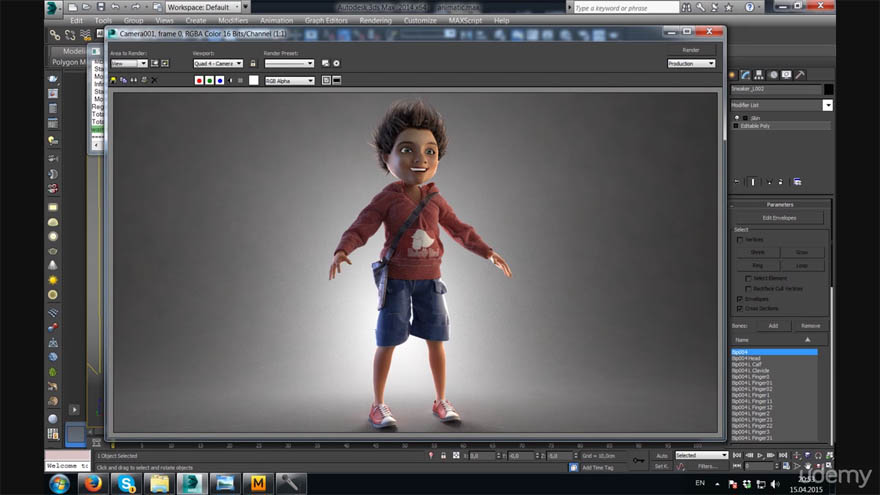The image size is (880, 495).
Task: Clear the rendered image with X icon
Action: (154, 80)
